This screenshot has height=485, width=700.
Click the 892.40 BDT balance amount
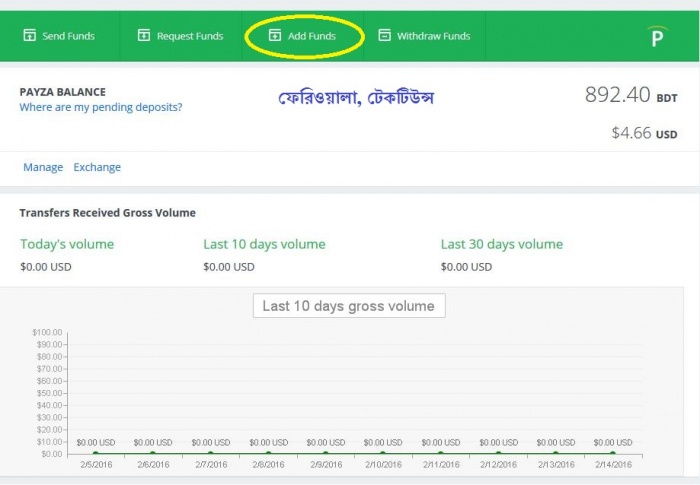pyautogui.click(x=631, y=95)
